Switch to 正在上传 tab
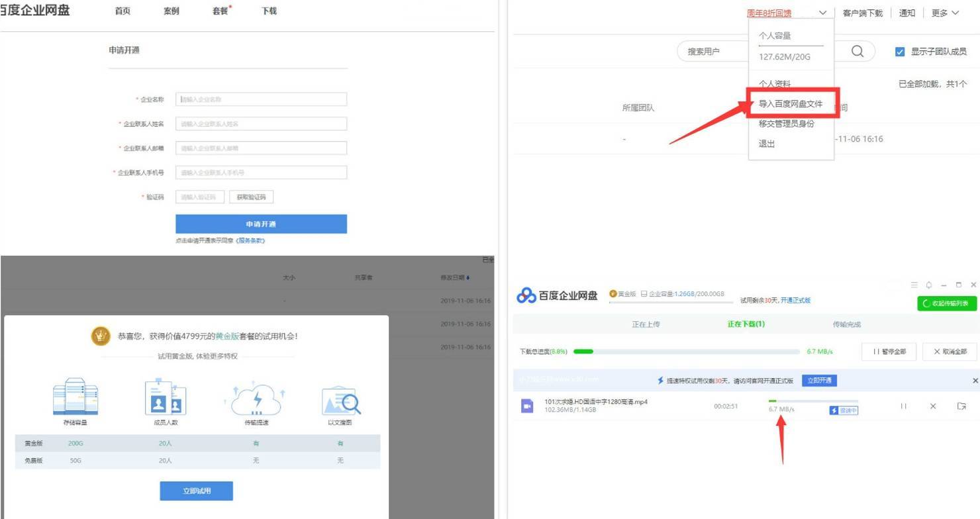Viewport: 980px width, 519px height. [646, 324]
